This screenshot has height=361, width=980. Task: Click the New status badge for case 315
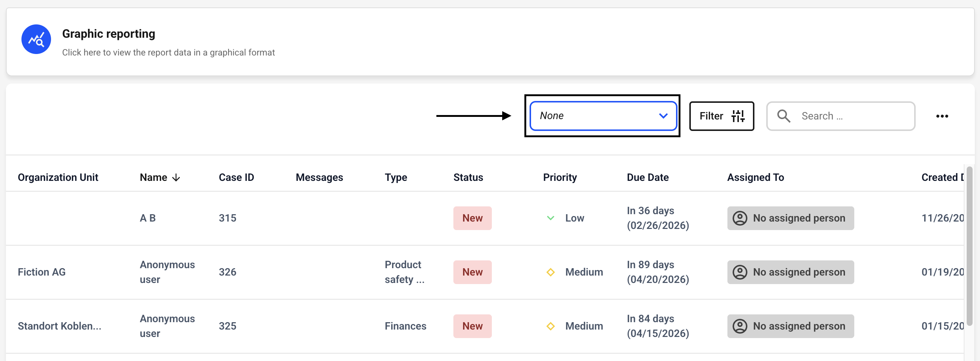coord(472,218)
